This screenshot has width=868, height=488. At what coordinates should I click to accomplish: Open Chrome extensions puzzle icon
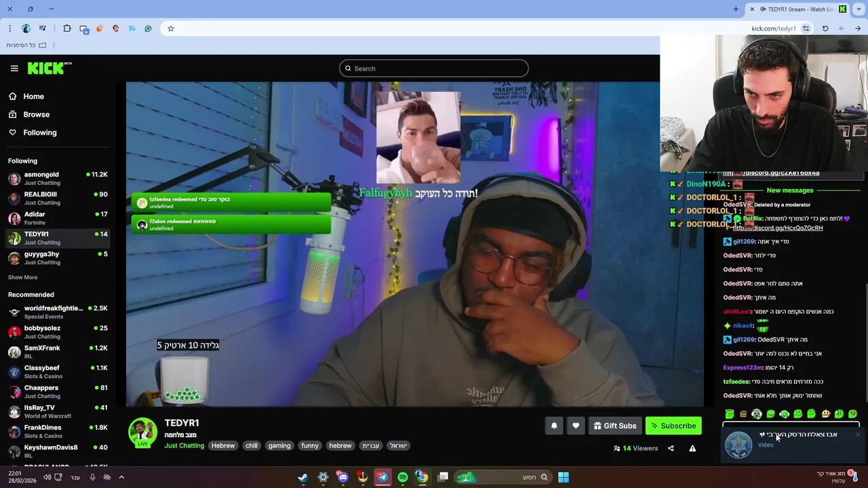[x=66, y=28]
